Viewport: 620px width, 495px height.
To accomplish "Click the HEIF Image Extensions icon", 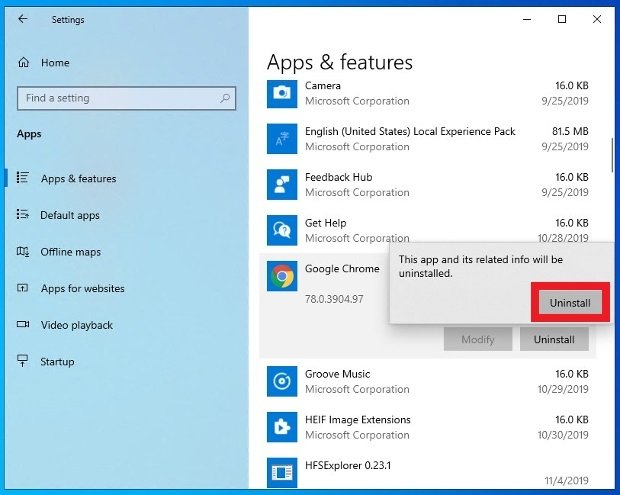I will pyautogui.click(x=282, y=427).
